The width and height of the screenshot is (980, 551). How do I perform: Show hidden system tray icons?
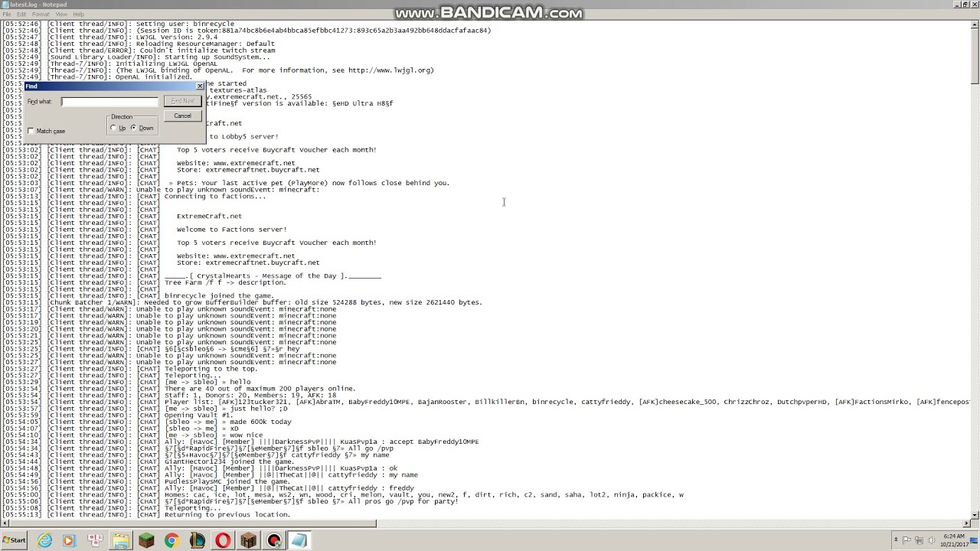[x=896, y=540]
